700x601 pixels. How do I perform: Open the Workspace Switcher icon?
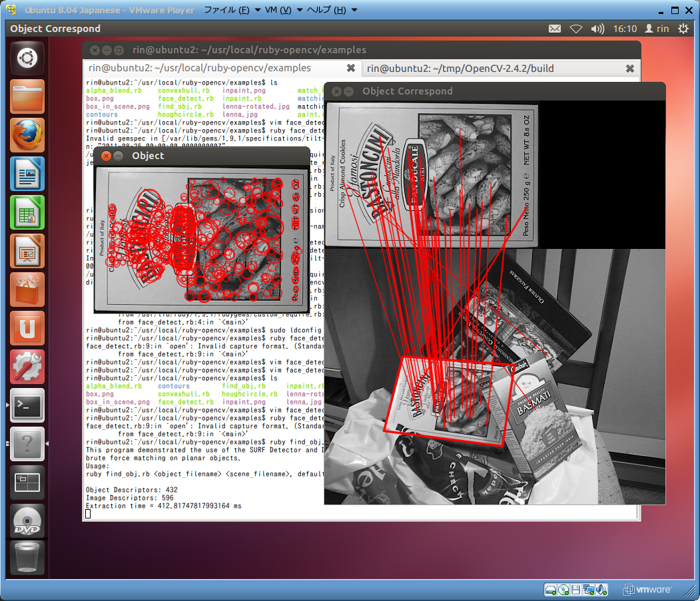pos(27,483)
